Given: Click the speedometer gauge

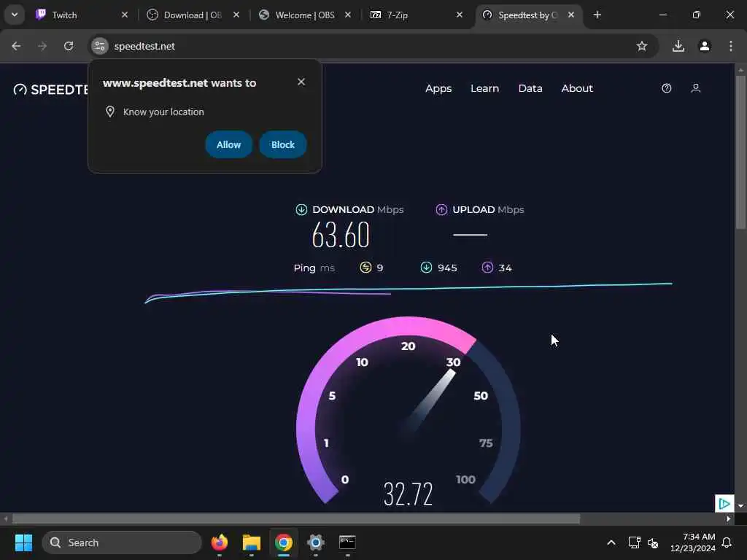Looking at the screenshot, I should coord(409,411).
